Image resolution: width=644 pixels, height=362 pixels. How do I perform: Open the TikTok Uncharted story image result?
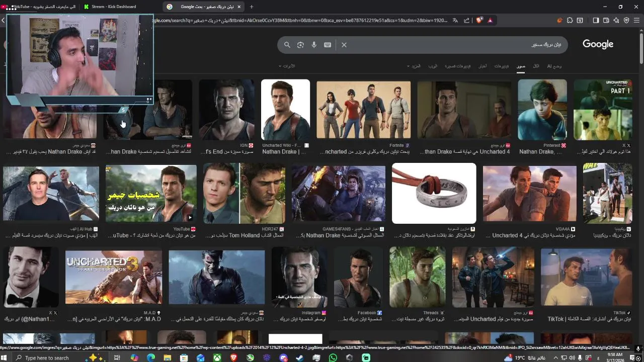[x=586, y=277]
